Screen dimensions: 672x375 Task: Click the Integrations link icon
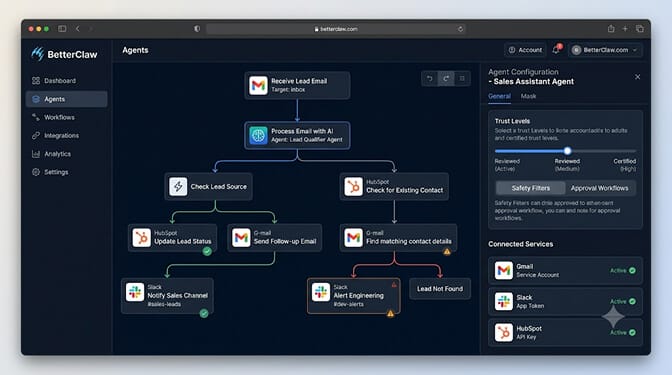pos(36,135)
